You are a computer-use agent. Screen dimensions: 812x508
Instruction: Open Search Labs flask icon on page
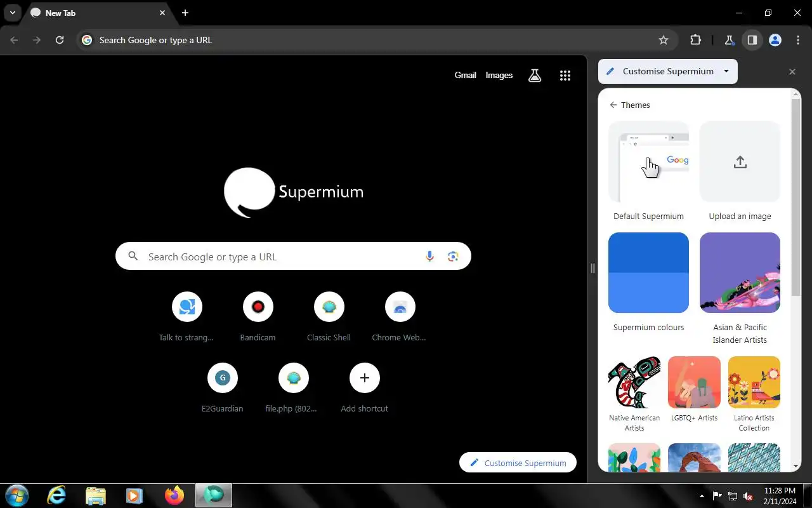(535, 76)
